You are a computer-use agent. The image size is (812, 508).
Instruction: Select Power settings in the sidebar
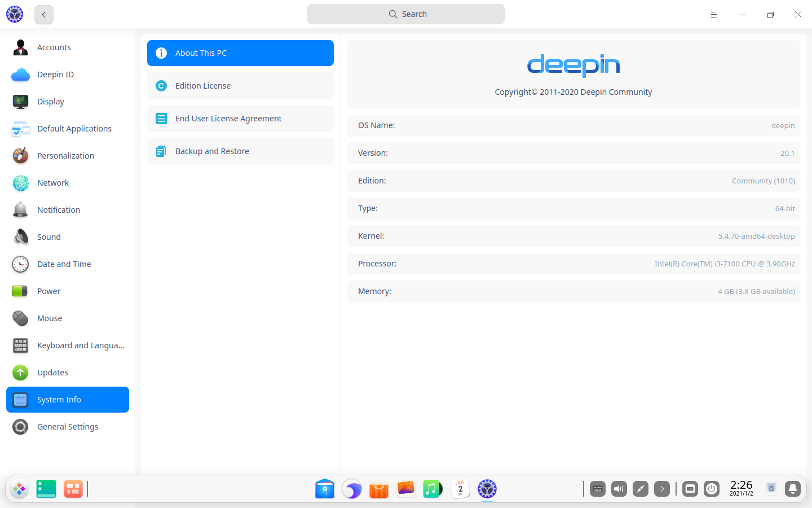pyautogui.click(x=48, y=291)
